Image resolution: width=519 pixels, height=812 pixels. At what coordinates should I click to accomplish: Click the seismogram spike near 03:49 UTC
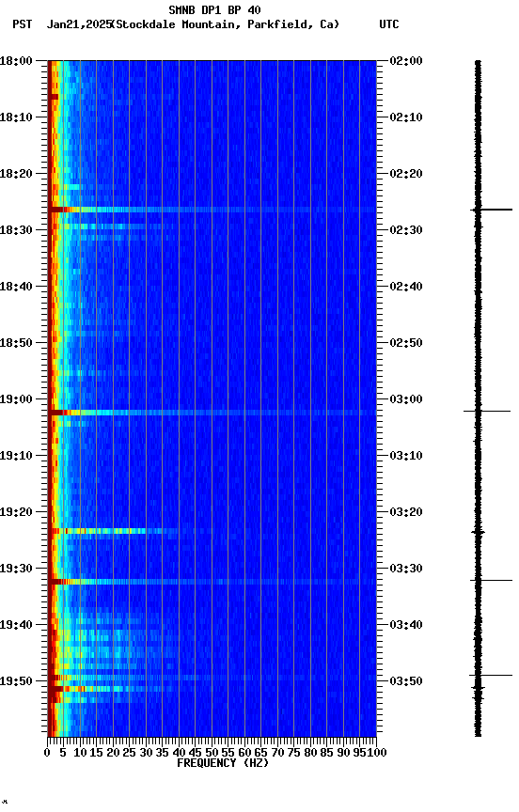491,676
